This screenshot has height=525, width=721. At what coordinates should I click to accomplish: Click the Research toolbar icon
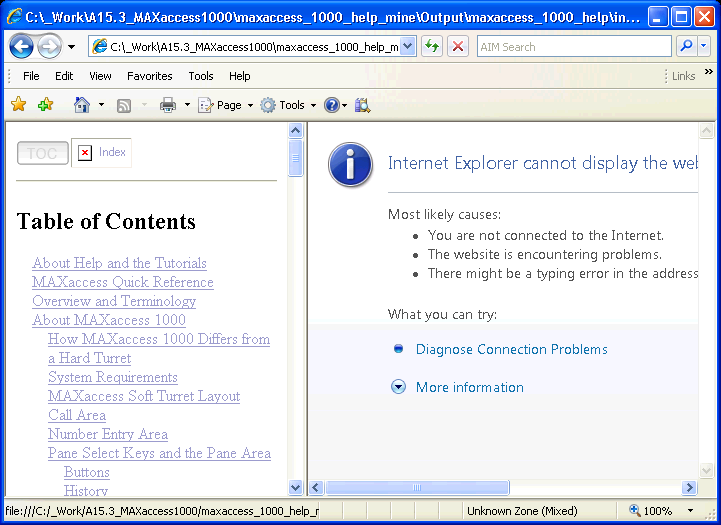(362, 105)
